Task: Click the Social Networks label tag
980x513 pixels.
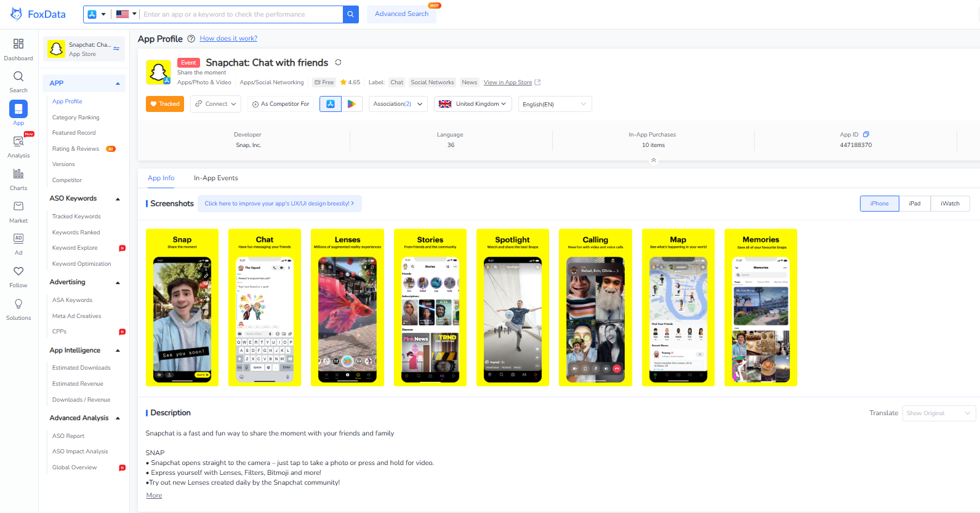Action: [x=432, y=82]
